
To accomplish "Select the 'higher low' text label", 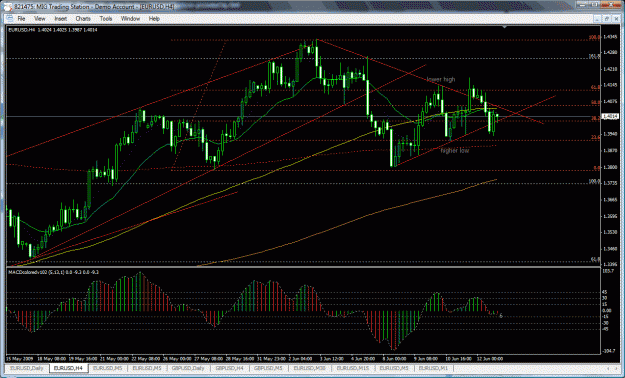I will tap(455, 151).
